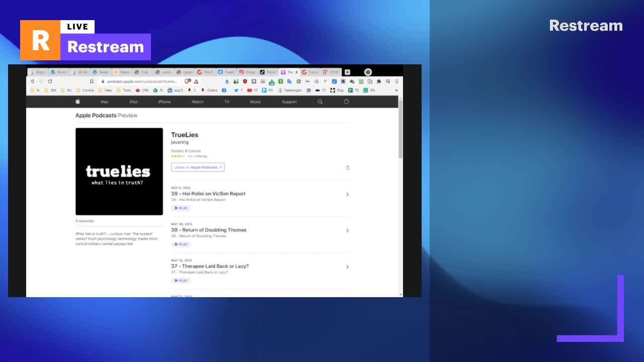The image size is (644, 362).
Task: Open a new tab with the plus button
Action: [347, 72]
